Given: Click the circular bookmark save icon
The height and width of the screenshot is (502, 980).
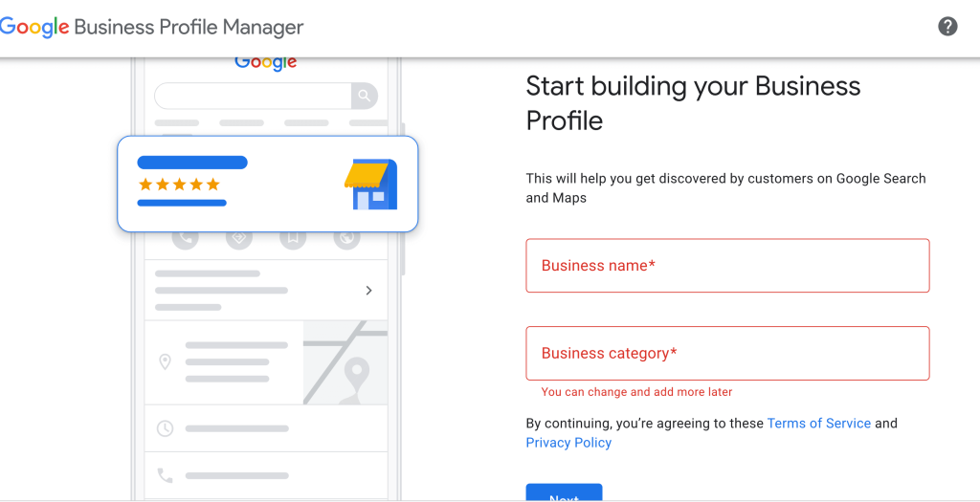Looking at the screenshot, I should pos(293,238).
